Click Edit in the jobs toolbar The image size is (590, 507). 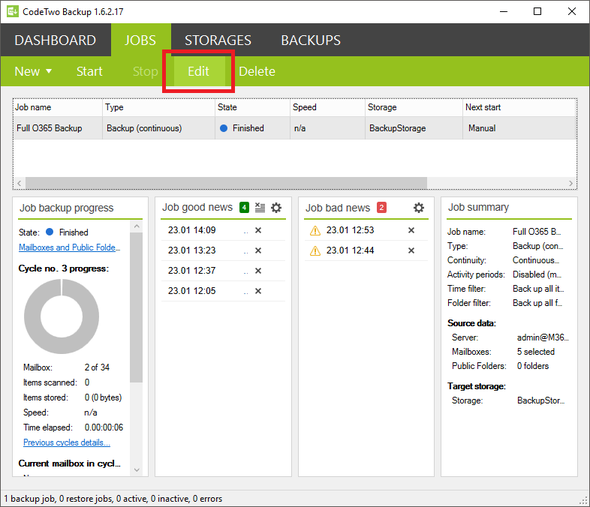198,71
